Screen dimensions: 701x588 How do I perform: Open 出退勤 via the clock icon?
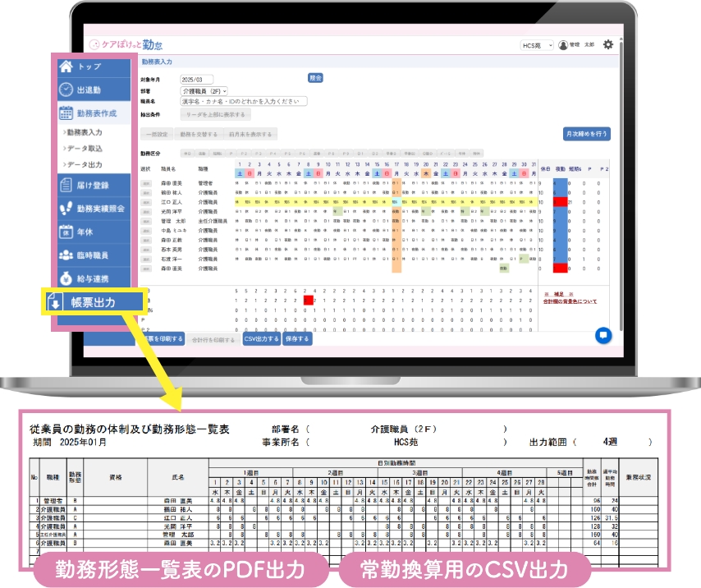(x=67, y=88)
